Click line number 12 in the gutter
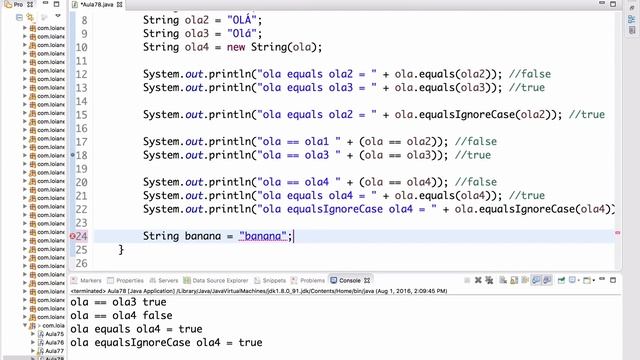This screenshot has height=360, width=640. [82, 74]
